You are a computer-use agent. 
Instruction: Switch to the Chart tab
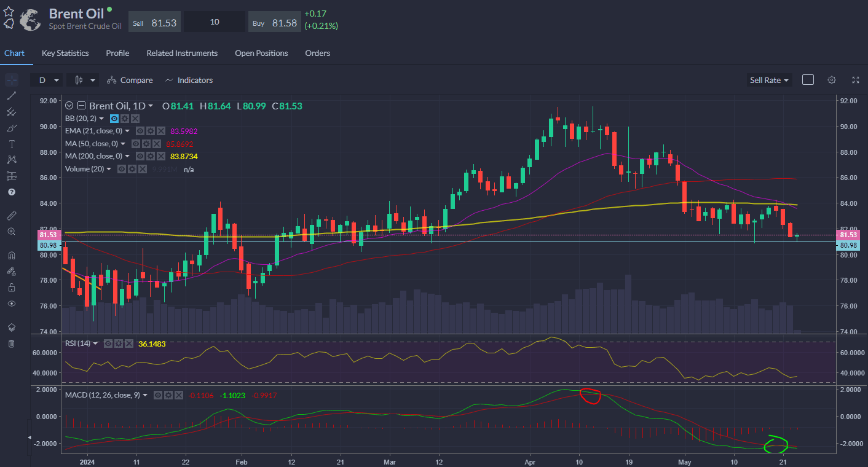(14, 53)
